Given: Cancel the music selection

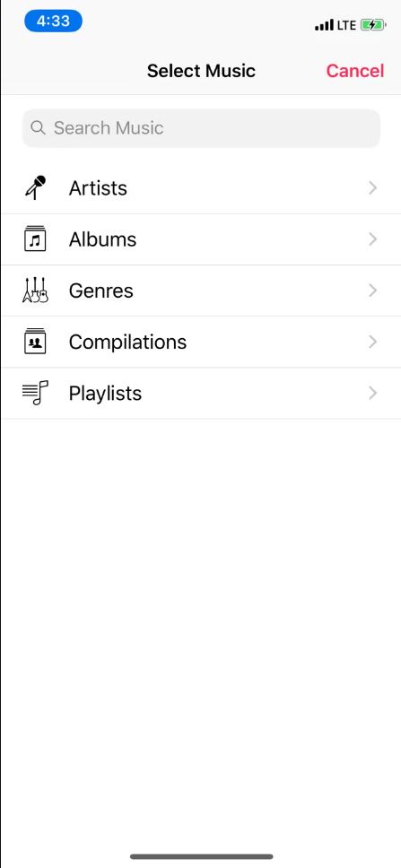Looking at the screenshot, I should (x=354, y=71).
